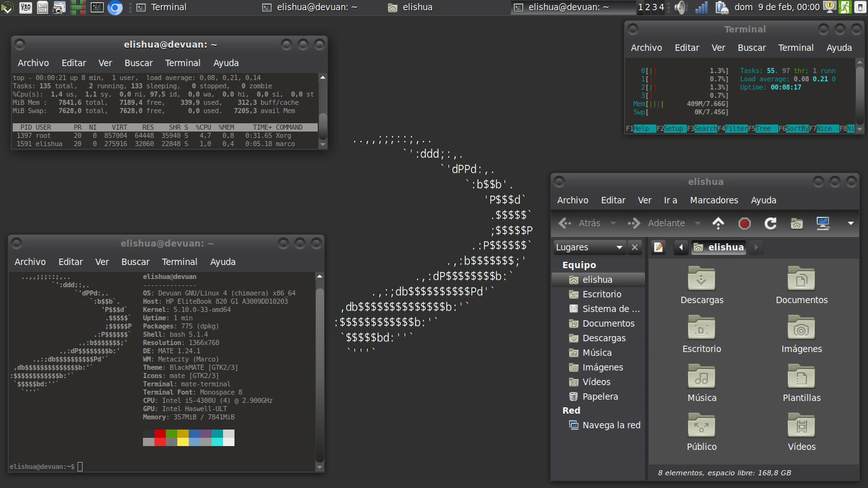Viewport: 868px width, 488px height.
Task: Open the Vídeos folder icon in main pane
Action: coord(801,425)
